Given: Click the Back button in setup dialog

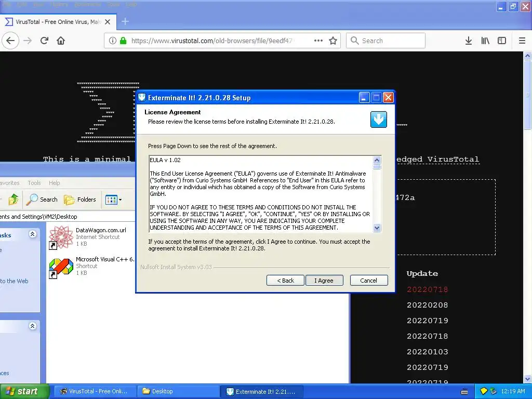Looking at the screenshot, I should click(x=285, y=280).
